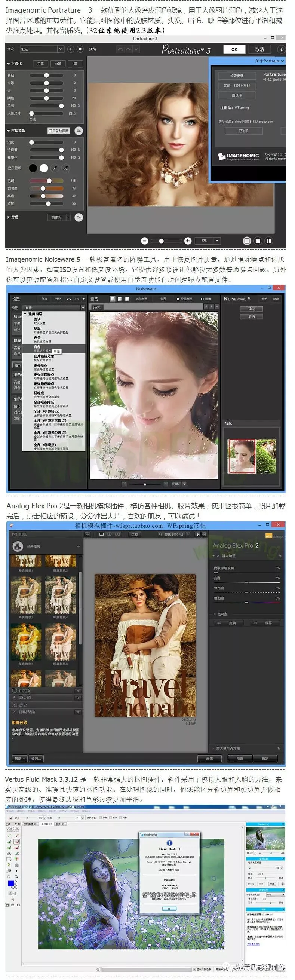Click the 经典相机 camera icon in Analog Efex
Screen dimensions: 295x980
pos(18,546)
